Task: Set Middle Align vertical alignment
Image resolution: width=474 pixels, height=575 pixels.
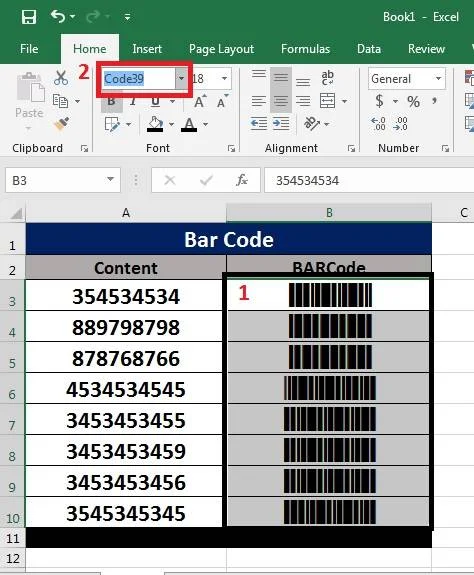Action: point(281,78)
